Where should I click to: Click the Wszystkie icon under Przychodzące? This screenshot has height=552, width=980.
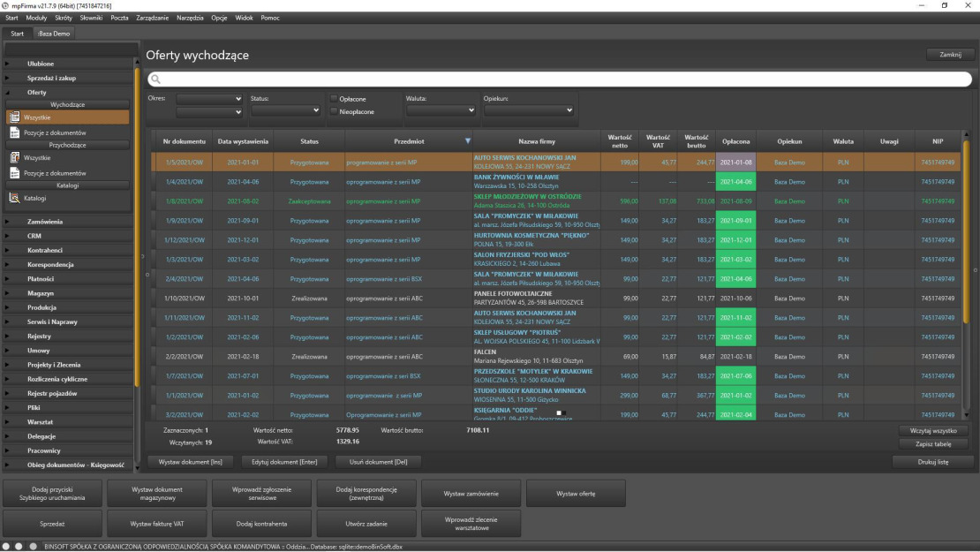coord(14,157)
